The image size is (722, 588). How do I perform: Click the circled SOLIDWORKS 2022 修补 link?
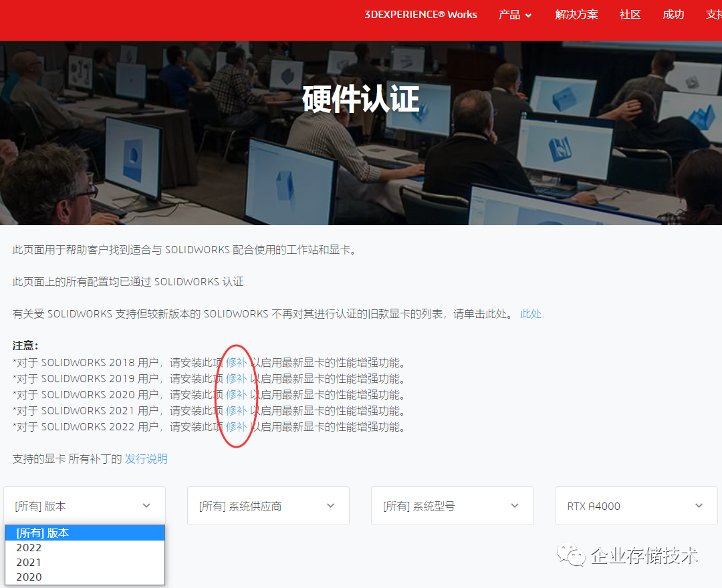click(x=235, y=426)
